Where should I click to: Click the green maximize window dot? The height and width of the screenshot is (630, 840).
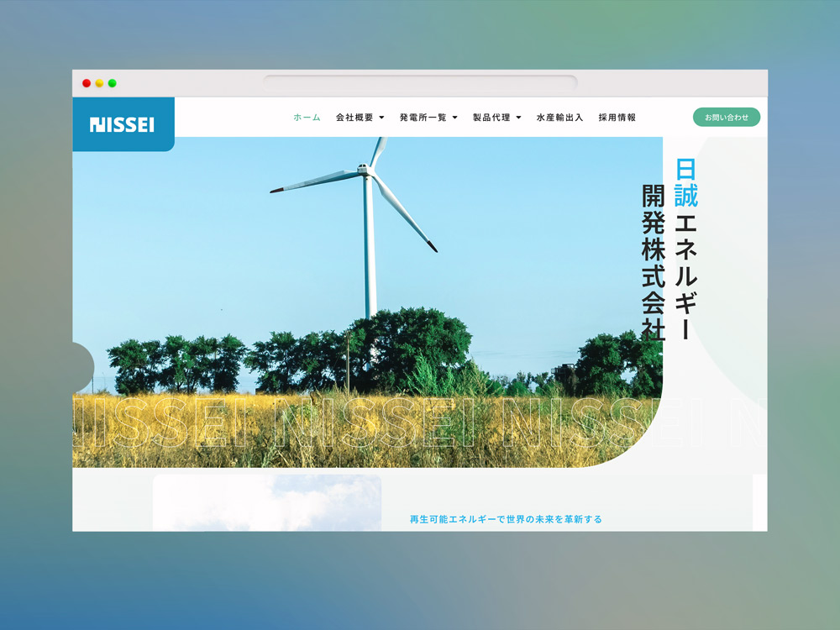tap(112, 83)
